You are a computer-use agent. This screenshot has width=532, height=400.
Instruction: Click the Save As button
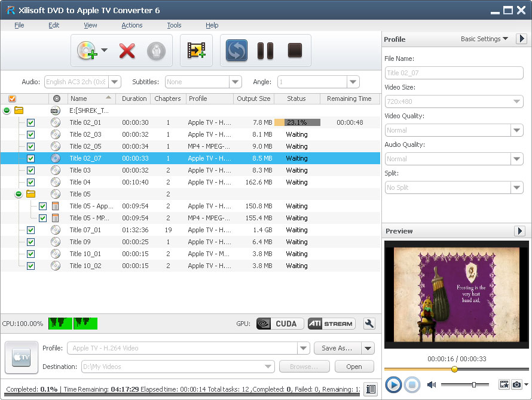coord(337,348)
